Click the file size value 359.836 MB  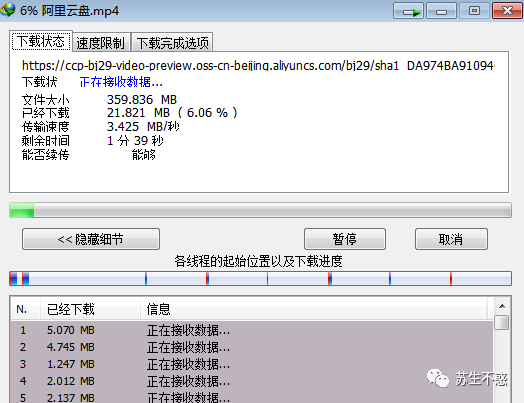click(x=142, y=100)
